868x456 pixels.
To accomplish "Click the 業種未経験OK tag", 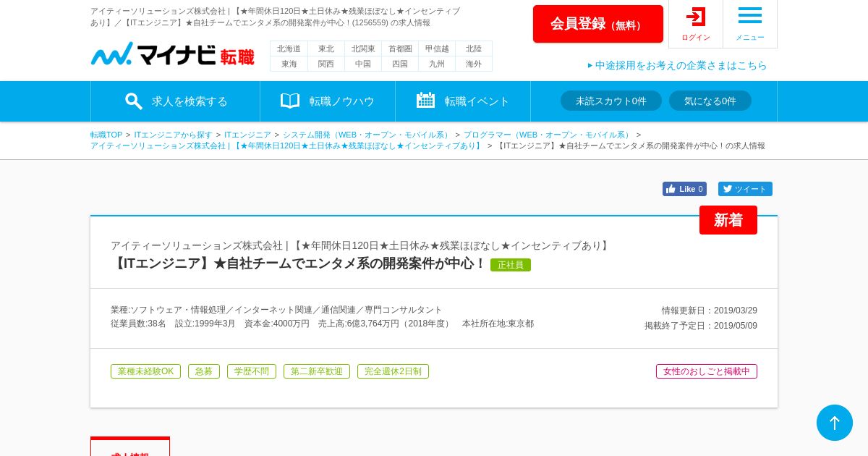I will 145,371.
